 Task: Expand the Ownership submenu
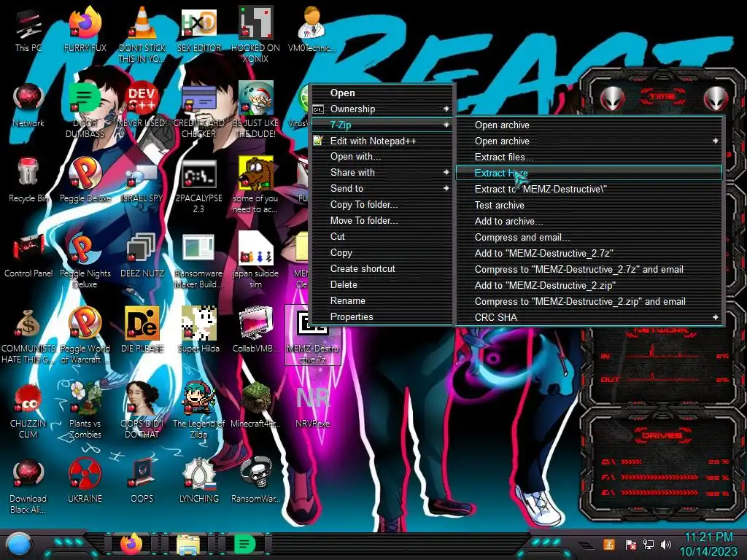click(x=382, y=109)
